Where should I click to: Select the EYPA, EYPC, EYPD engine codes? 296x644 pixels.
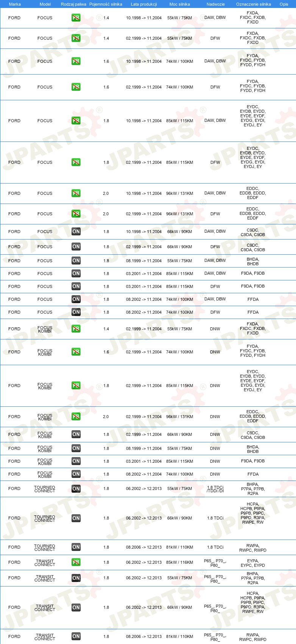click(x=253, y=563)
